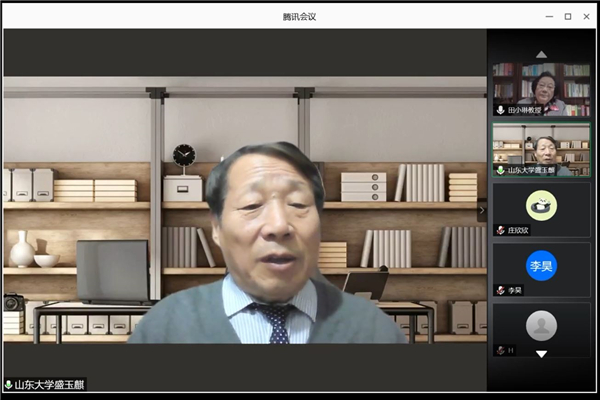Click muted microphone icon beside participant H
Screen dimensions: 600x400
click(x=501, y=349)
